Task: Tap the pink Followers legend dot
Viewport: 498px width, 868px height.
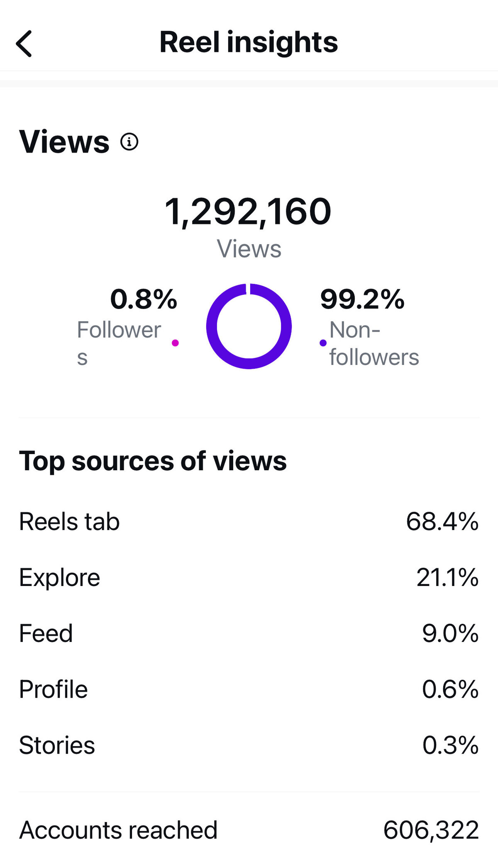Action: point(175,343)
